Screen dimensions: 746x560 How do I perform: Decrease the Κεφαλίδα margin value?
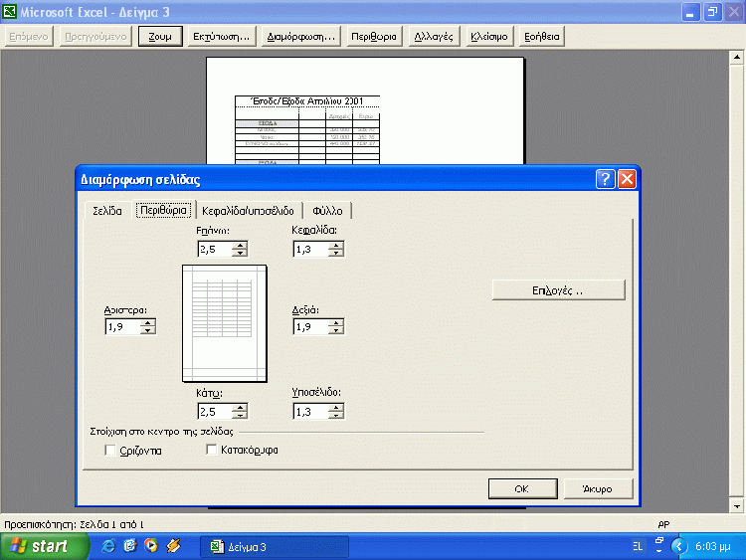336,253
